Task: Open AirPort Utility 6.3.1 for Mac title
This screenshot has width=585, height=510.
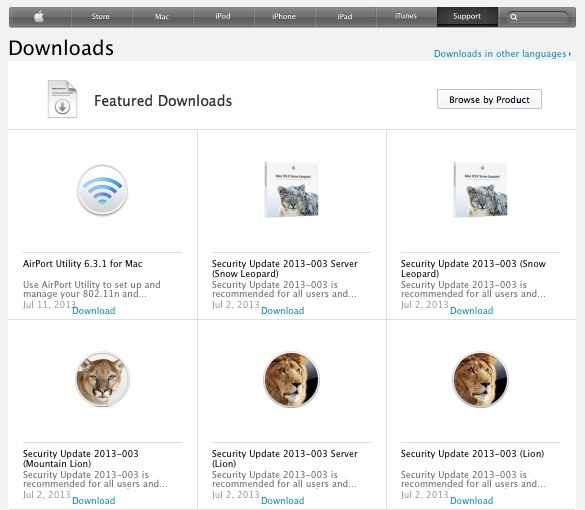Action: [x=82, y=264]
